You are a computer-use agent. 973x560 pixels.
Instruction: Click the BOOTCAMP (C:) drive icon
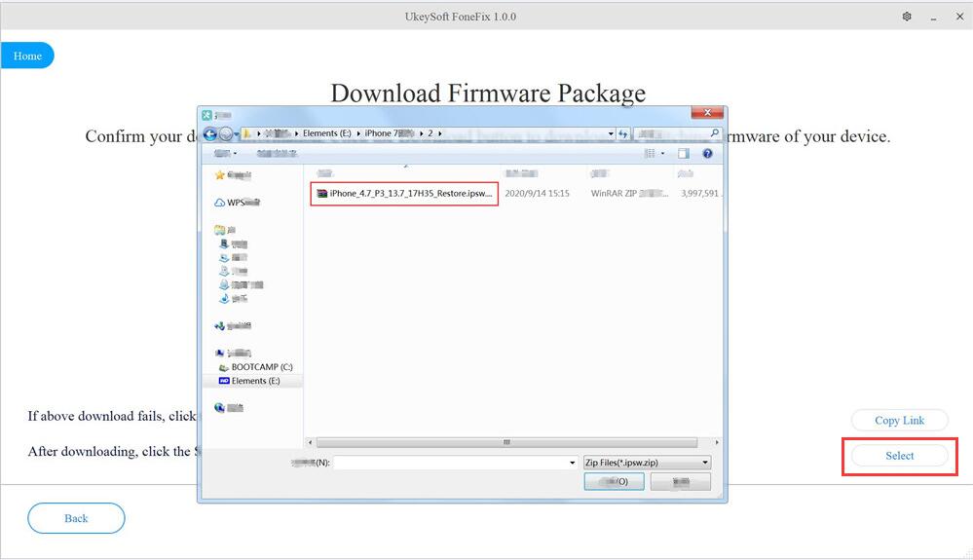pos(224,367)
